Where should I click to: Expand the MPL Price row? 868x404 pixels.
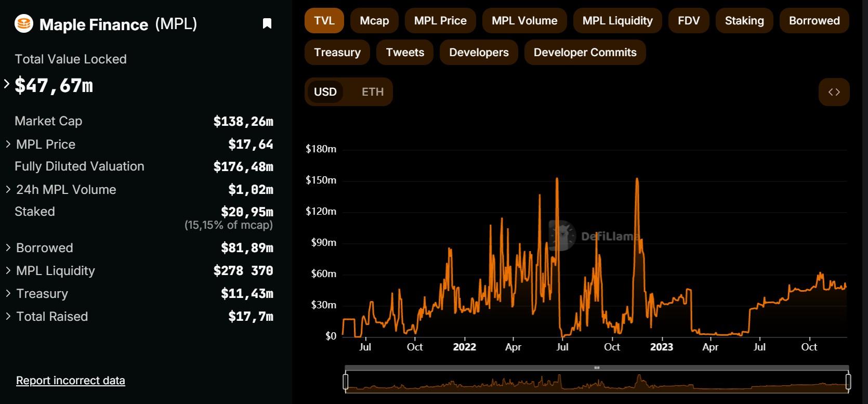8,144
